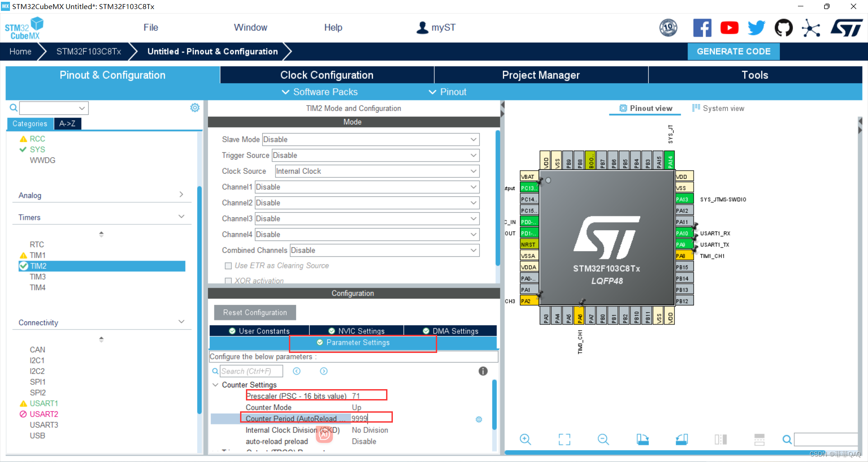Open the Window menu

coord(250,28)
